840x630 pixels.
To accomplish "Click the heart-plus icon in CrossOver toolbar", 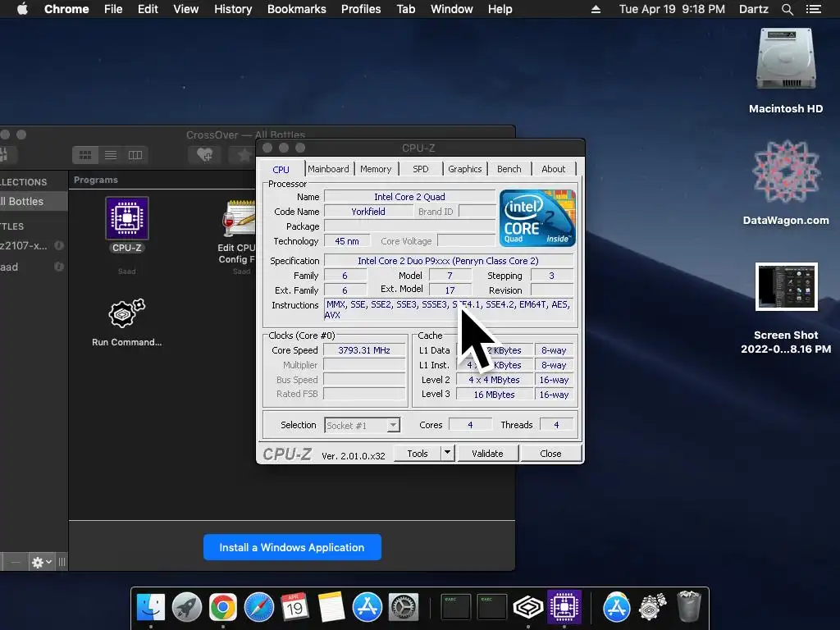I will pos(204,155).
